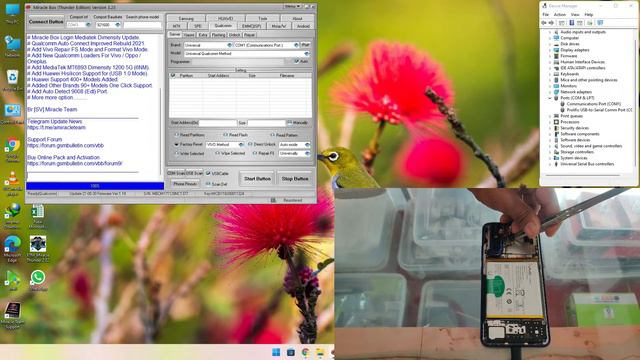Image resolution: width=640 pixels, height=360 pixels.
Task: Open Chrome from the taskbar
Action: 305,352
